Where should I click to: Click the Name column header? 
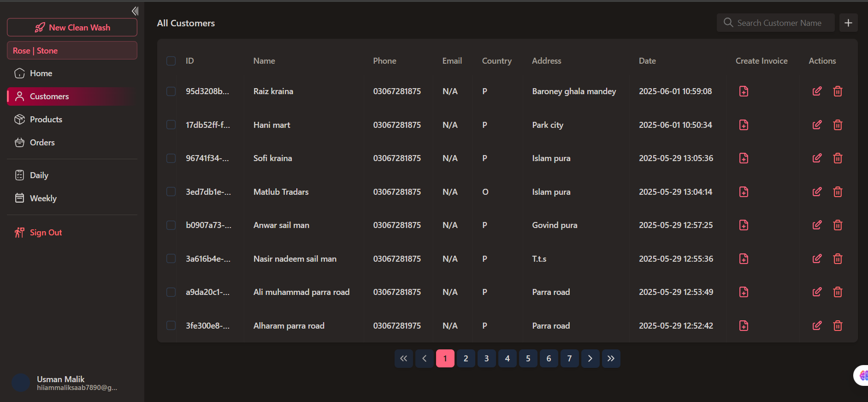(264, 61)
